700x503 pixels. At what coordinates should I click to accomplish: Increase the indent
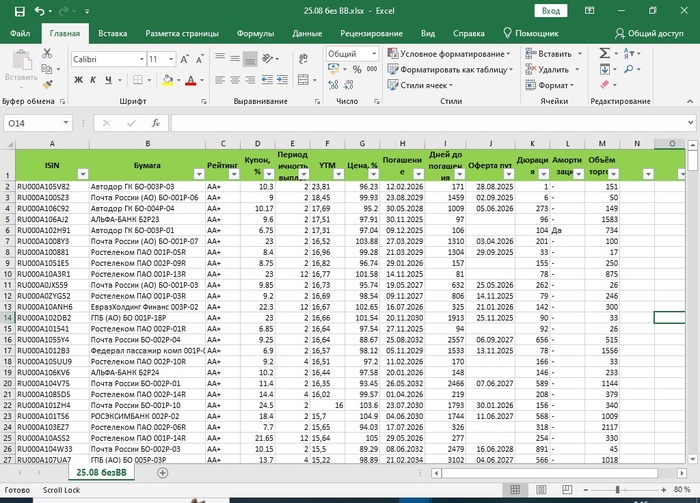[x=282, y=80]
